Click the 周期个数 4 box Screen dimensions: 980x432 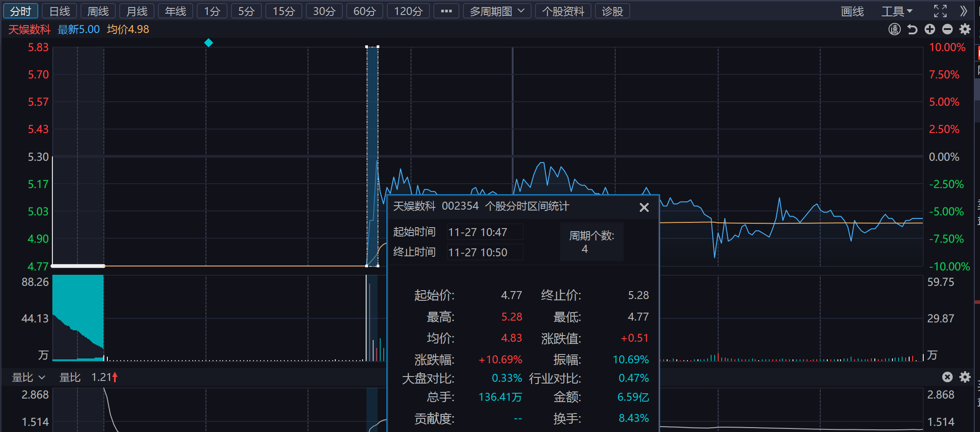(592, 242)
